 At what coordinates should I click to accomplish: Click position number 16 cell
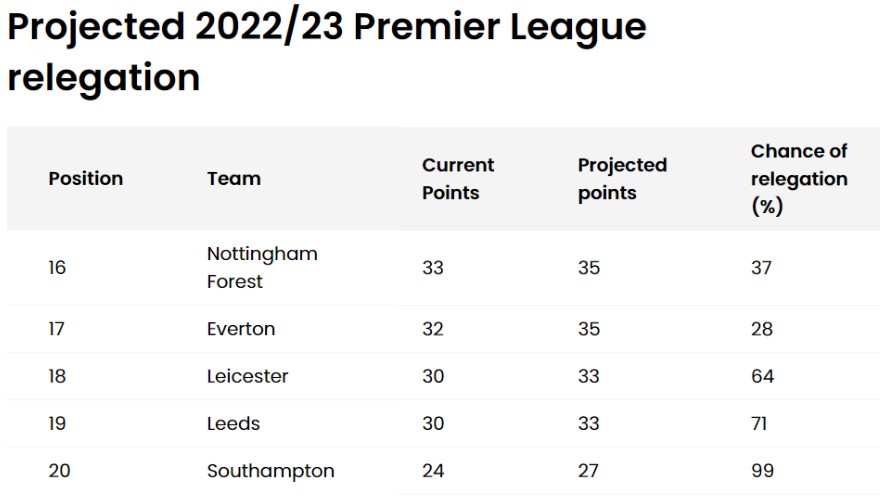click(57, 268)
